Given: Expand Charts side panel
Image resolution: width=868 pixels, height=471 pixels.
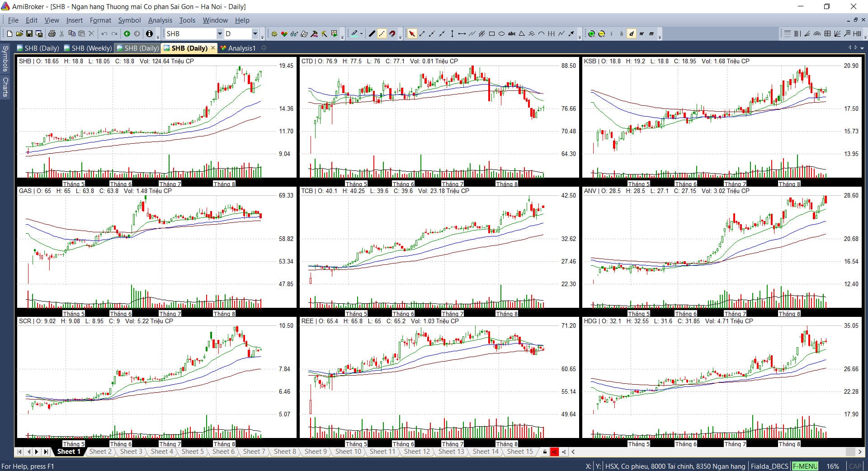Looking at the screenshot, I should (5, 87).
